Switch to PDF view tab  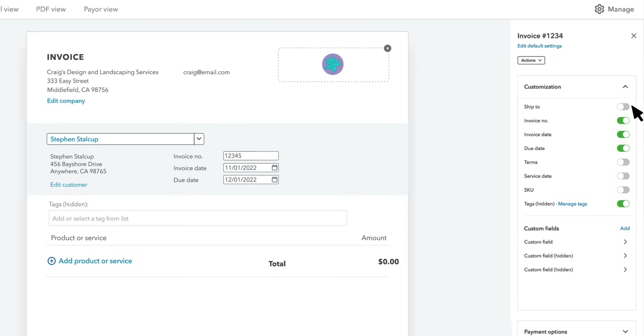(51, 9)
